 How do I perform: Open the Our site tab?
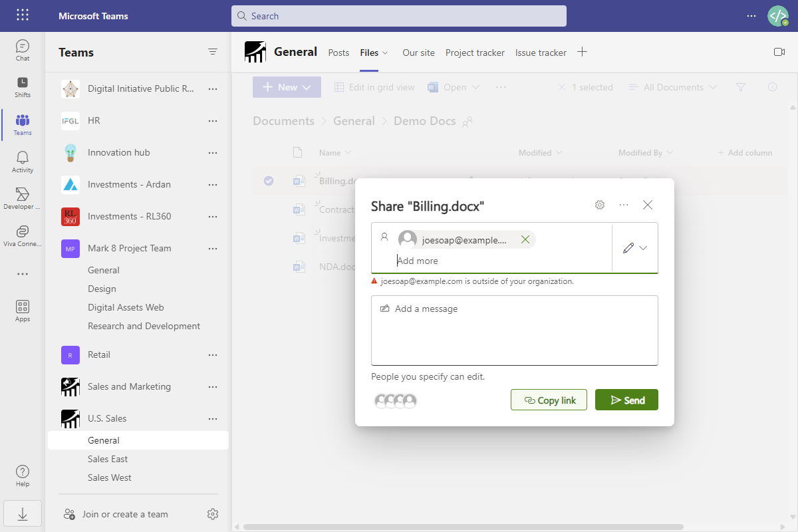[x=418, y=53]
